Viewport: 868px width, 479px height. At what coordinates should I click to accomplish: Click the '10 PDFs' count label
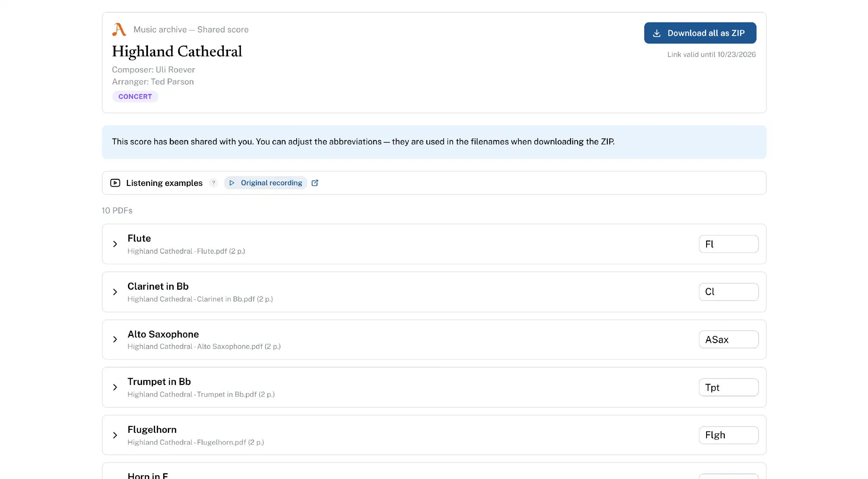click(x=117, y=210)
